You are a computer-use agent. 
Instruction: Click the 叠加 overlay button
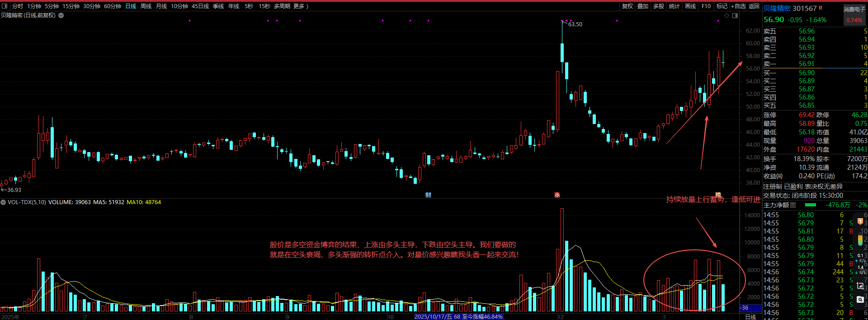click(643, 6)
